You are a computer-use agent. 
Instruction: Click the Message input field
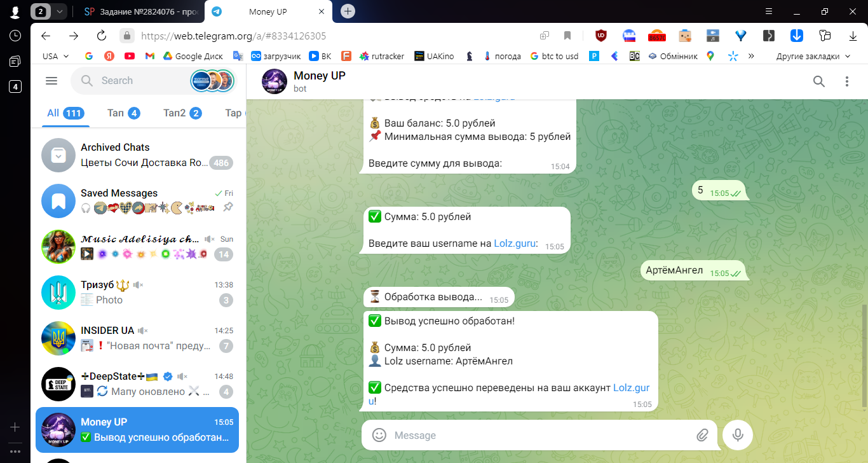coord(540,436)
